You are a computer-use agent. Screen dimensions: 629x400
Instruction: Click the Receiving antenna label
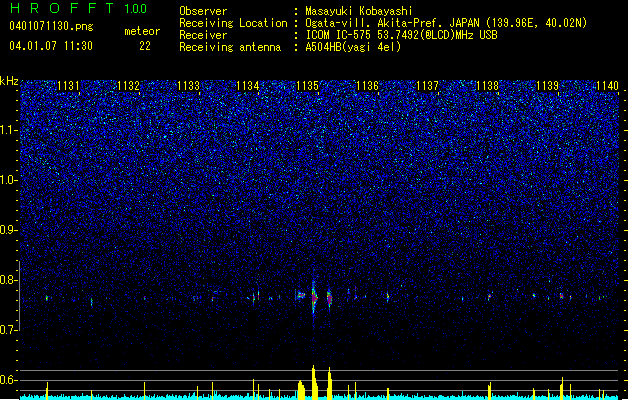coord(230,47)
